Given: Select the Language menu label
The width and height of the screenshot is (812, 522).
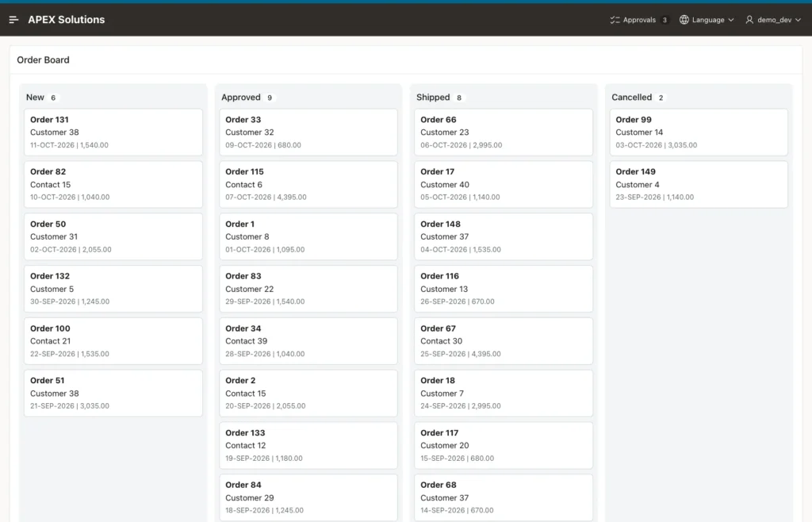Looking at the screenshot, I should [708, 20].
